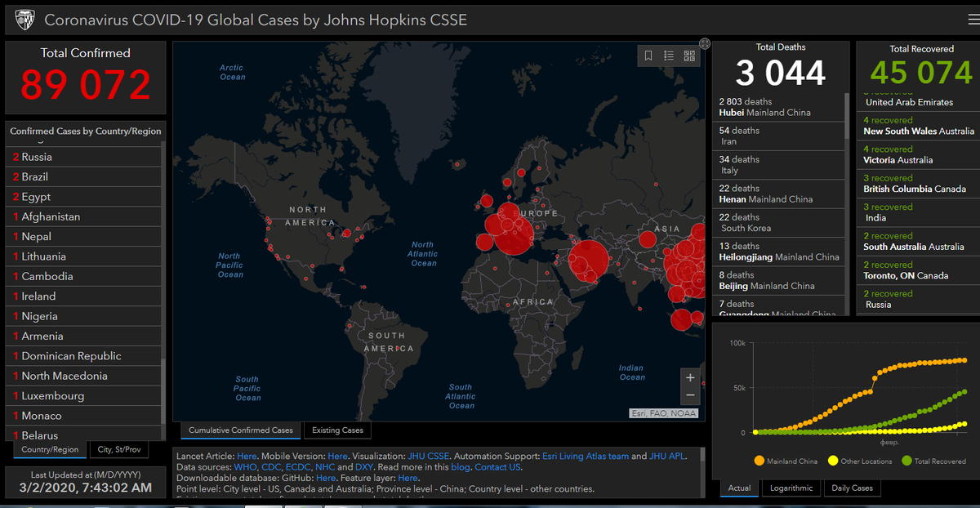This screenshot has width=980, height=508.
Task: Open the CDC data source link
Action: 271,467
